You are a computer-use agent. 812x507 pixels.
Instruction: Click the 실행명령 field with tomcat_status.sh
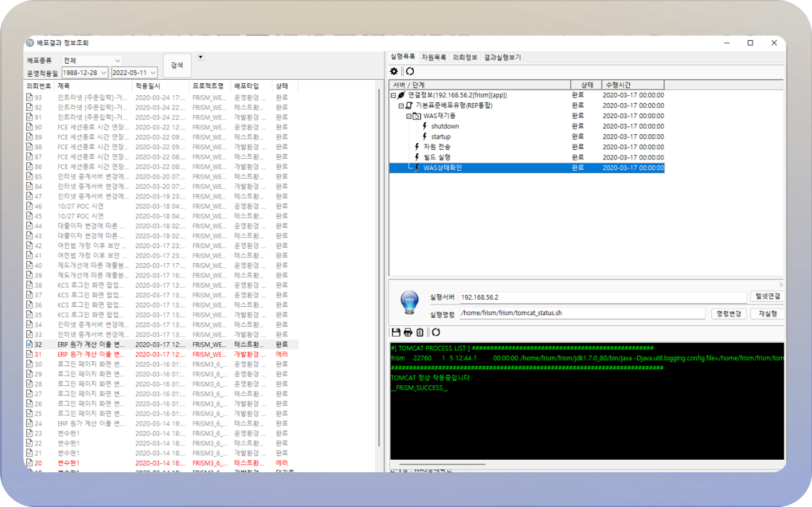582,313
